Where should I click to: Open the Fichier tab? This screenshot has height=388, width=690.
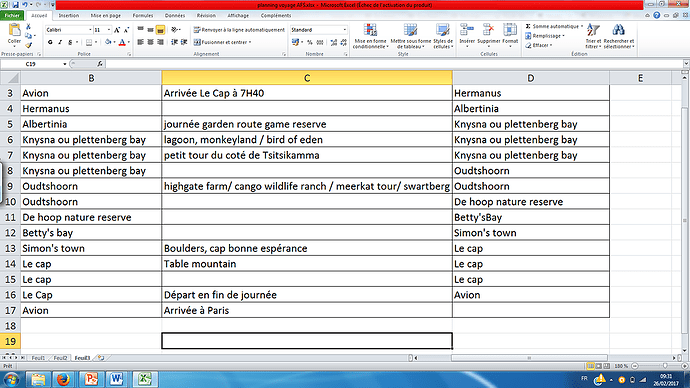pos(12,15)
